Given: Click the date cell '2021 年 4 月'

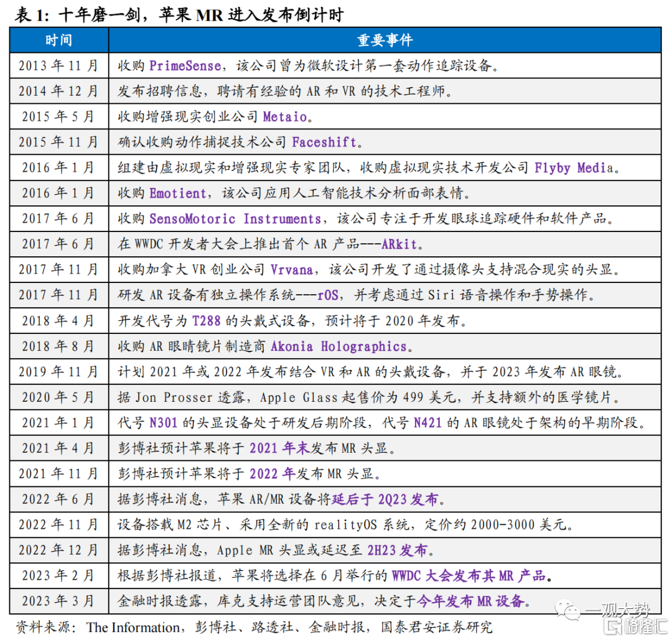Looking at the screenshot, I should pyautogui.click(x=58, y=448).
